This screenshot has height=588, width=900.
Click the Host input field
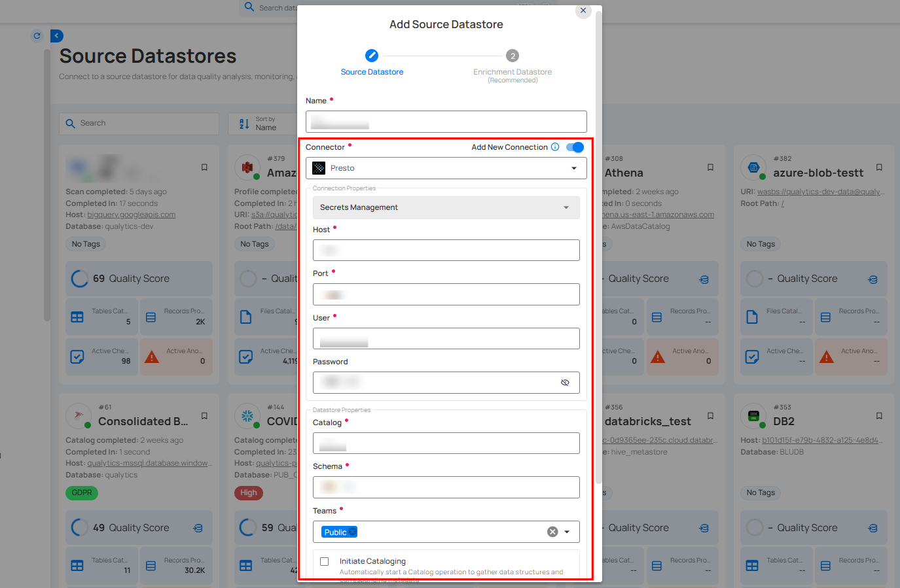pos(446,250)
